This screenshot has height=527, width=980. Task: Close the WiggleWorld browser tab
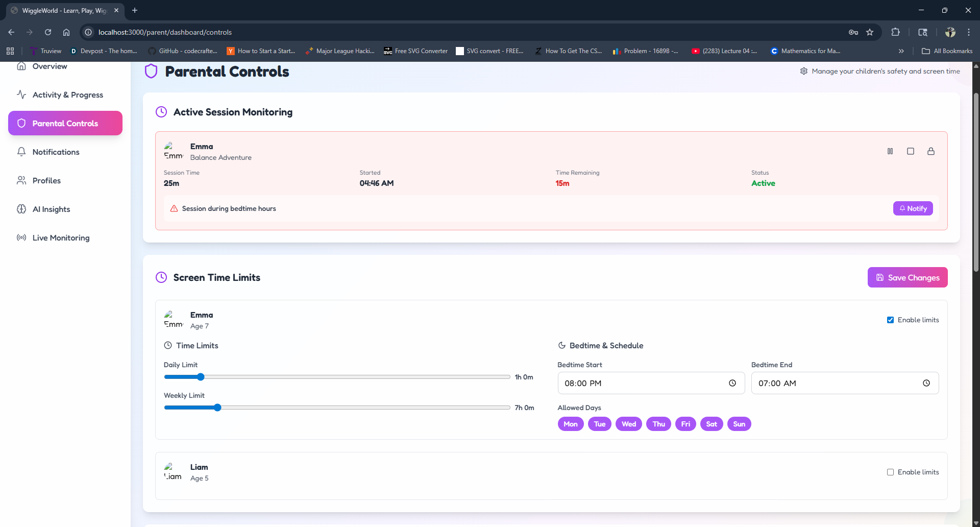116,10
